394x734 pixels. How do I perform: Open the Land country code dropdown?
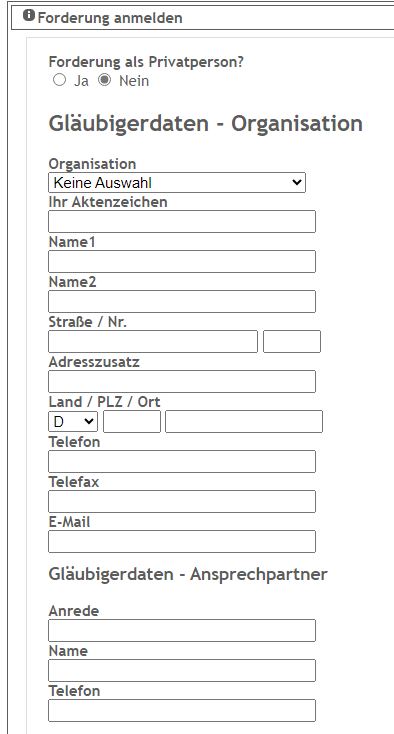[x=73, y=421]
